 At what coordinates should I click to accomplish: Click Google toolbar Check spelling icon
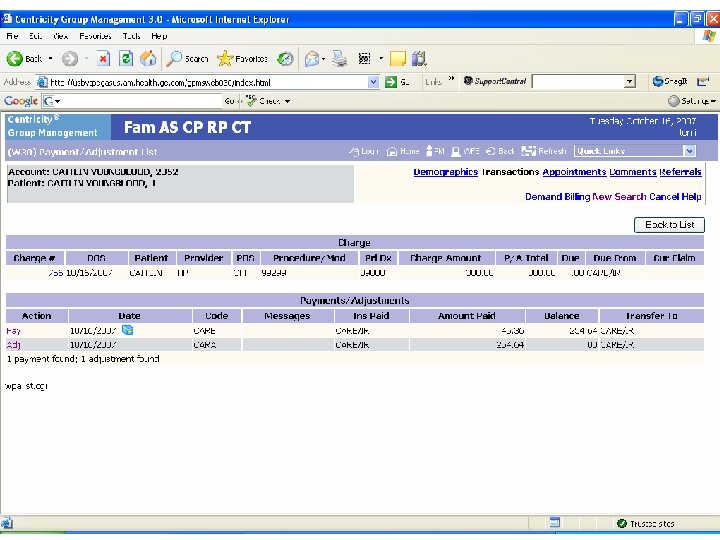click(x=251, y=101)
